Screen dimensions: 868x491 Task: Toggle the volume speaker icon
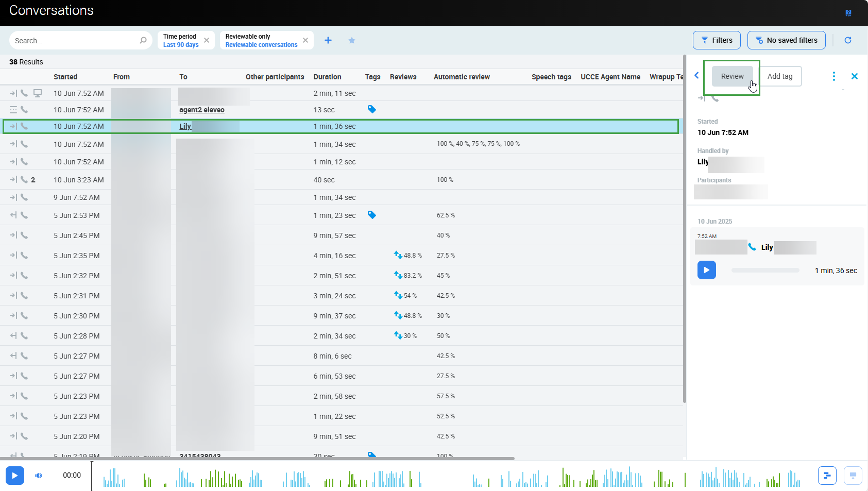point(39,475)
